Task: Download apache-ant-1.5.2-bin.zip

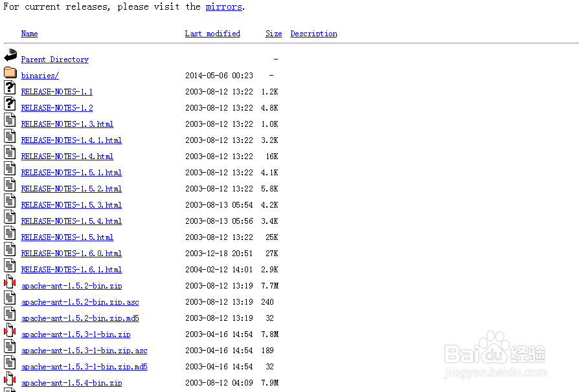Action: tap(72, 286)
